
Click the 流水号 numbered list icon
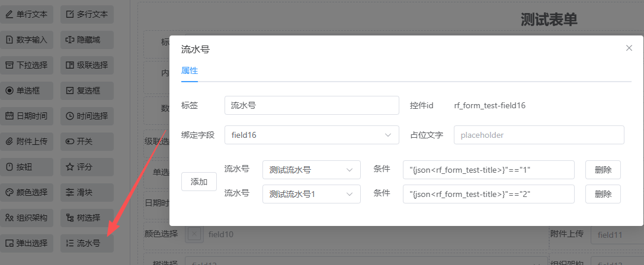point(70,243)
